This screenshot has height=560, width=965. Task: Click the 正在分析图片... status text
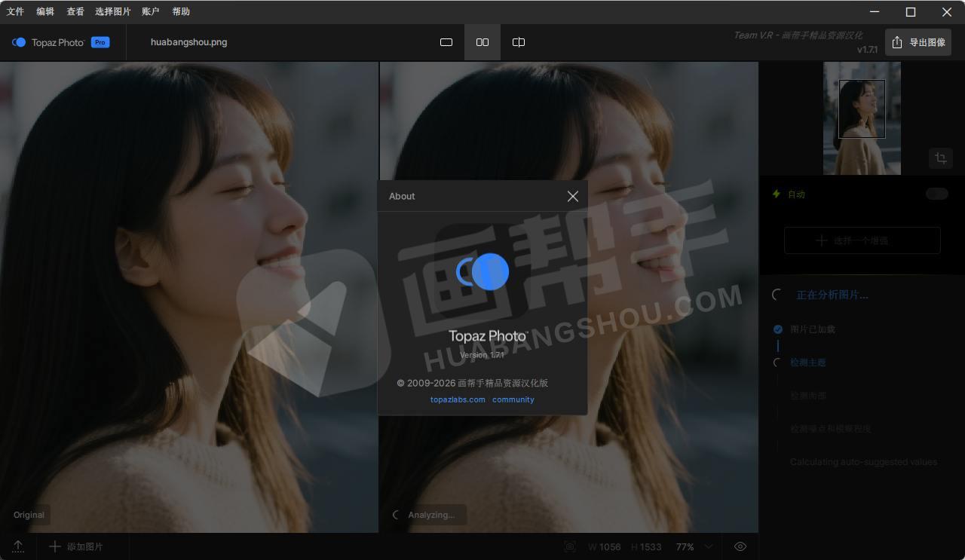pos(832,295)
